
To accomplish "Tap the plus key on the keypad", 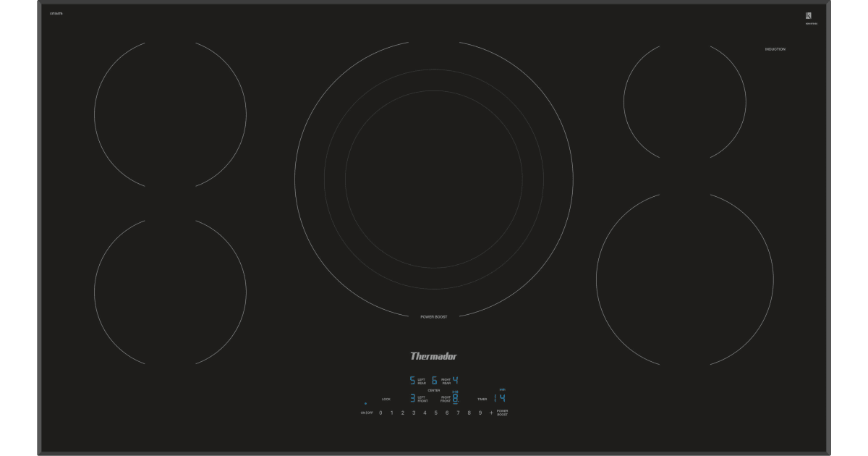I will 491,413.
